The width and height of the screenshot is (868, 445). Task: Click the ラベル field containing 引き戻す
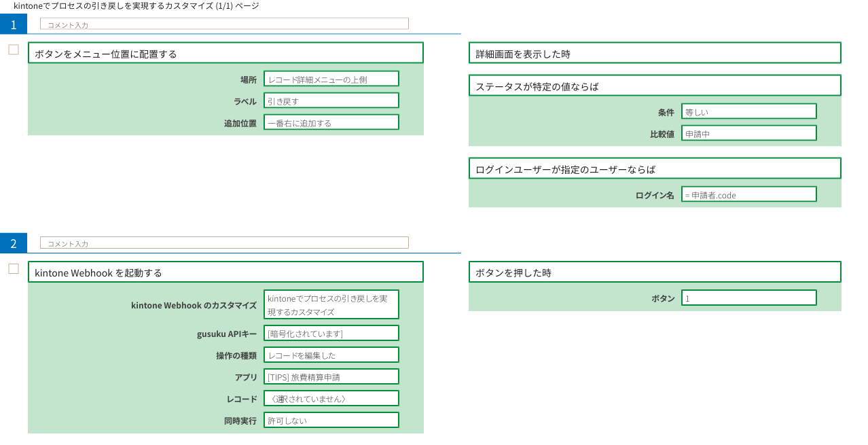331,101
